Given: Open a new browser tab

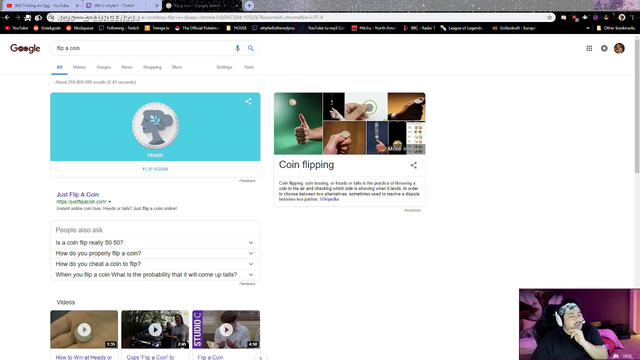Looking at the screenshot, I should (249, 6).
